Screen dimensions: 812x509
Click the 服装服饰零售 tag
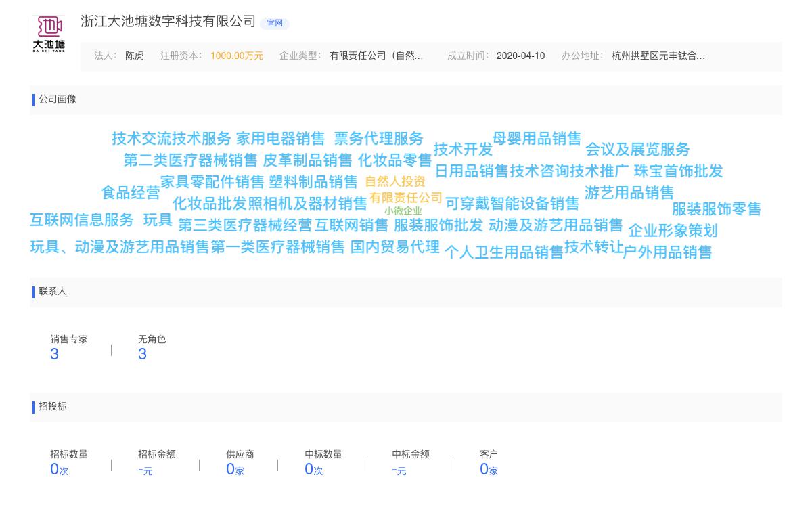717,209
